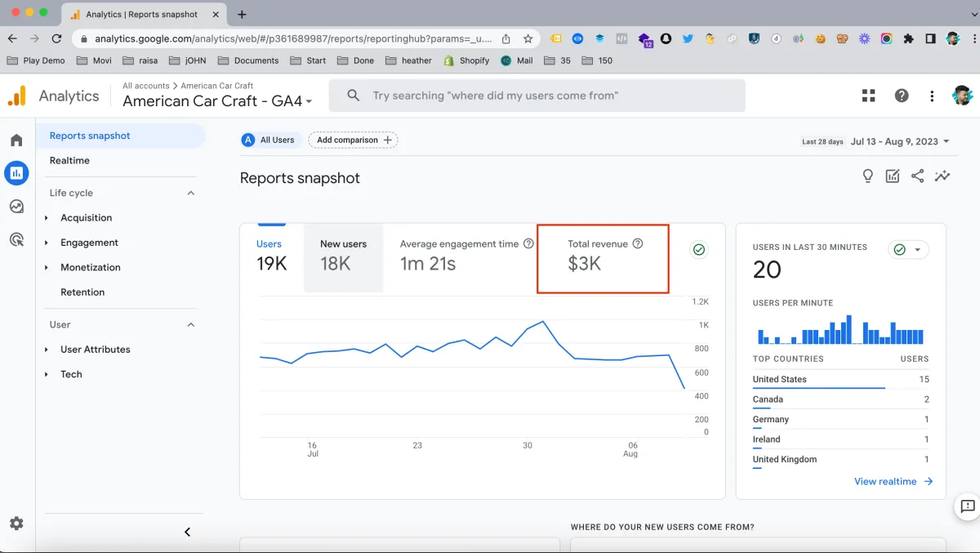
Task: Click the help icon beside Average engagement time
Action: [x=528, y=243]
